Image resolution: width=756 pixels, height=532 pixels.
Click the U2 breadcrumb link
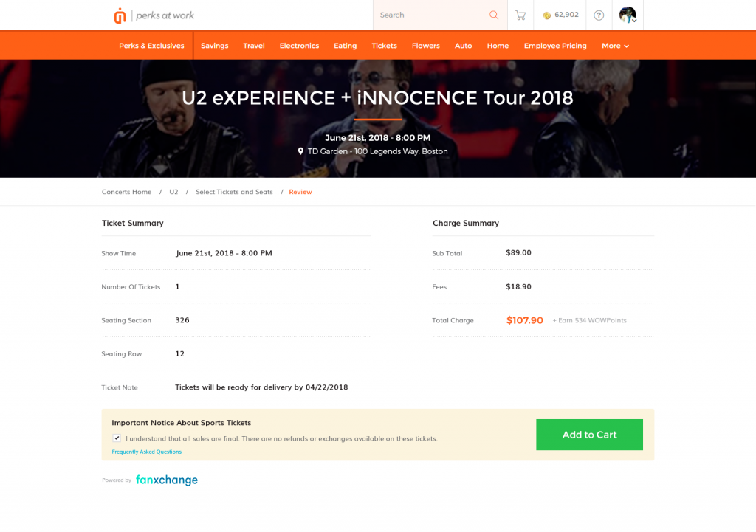point(173,192)
